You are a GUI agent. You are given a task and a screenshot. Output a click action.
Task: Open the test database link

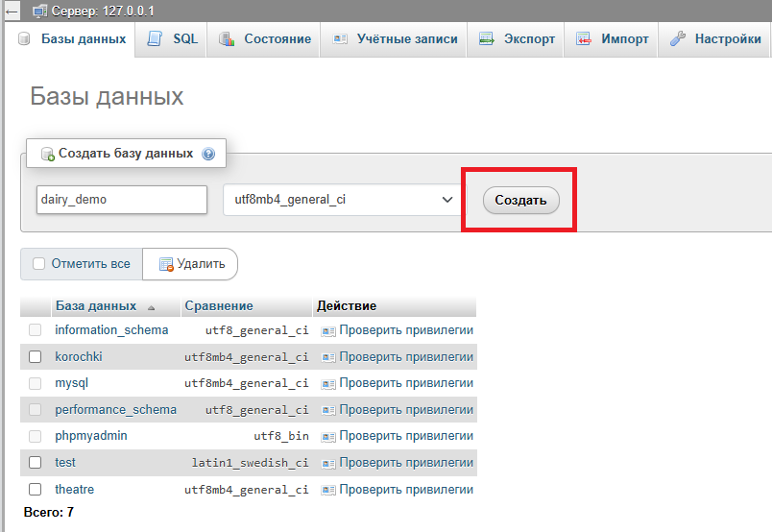click(65, 463)
